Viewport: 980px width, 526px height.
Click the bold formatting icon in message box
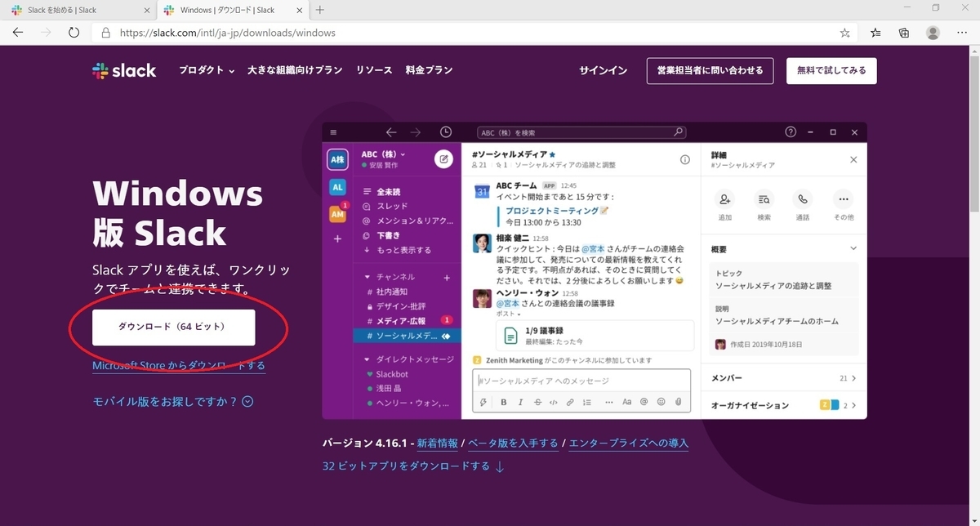[x=504, y=402]
